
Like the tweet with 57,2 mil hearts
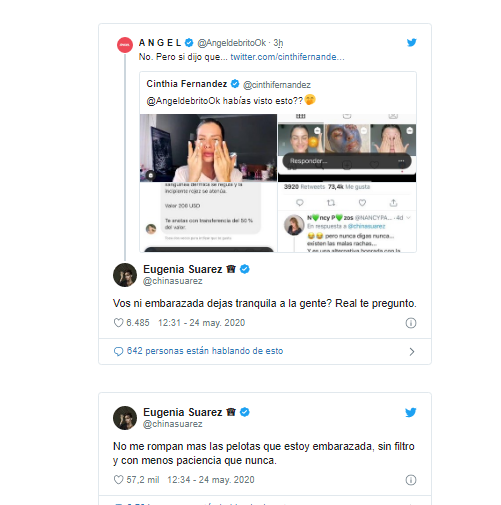point(118,480)
